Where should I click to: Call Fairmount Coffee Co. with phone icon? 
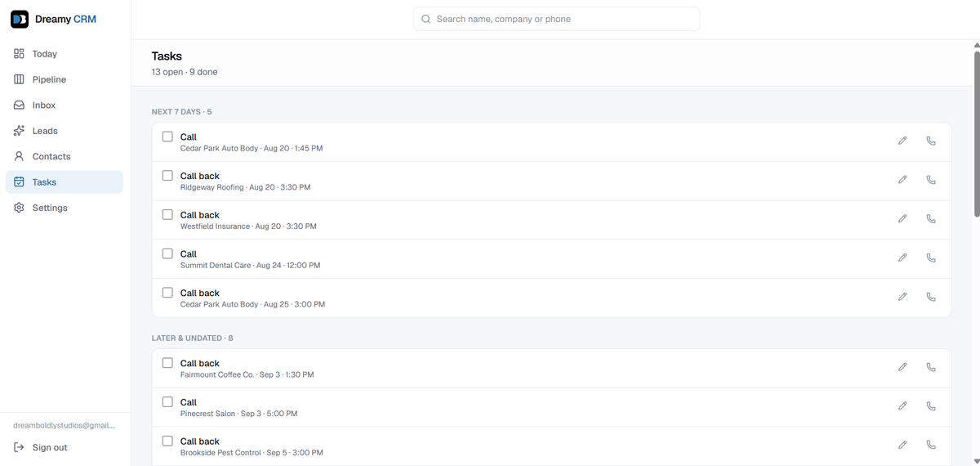pos(931,367)
